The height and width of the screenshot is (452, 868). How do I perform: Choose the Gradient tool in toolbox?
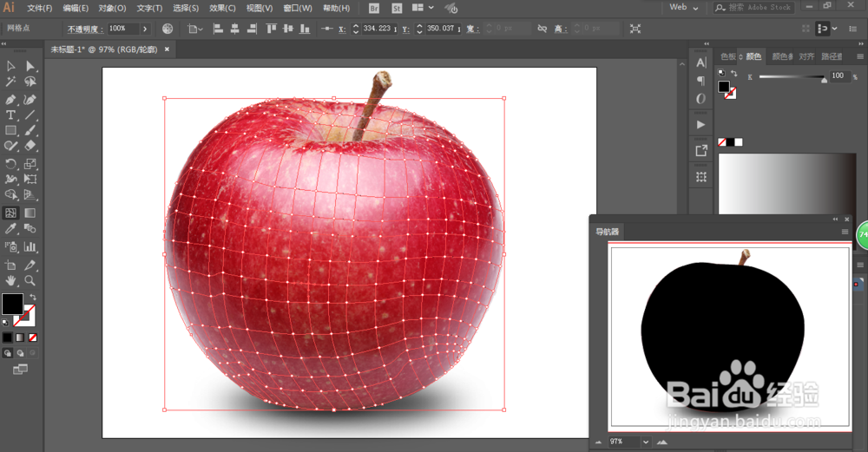30,213
